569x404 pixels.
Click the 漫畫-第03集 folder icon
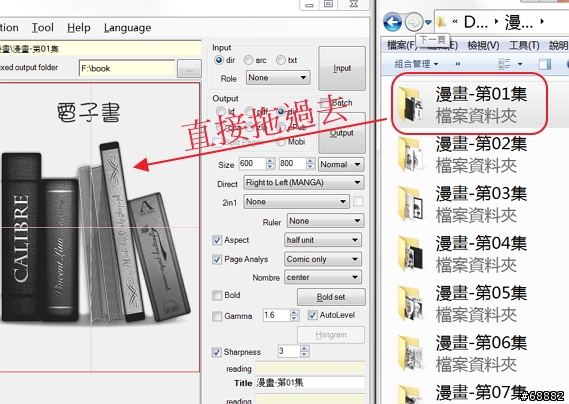(411, 204)
